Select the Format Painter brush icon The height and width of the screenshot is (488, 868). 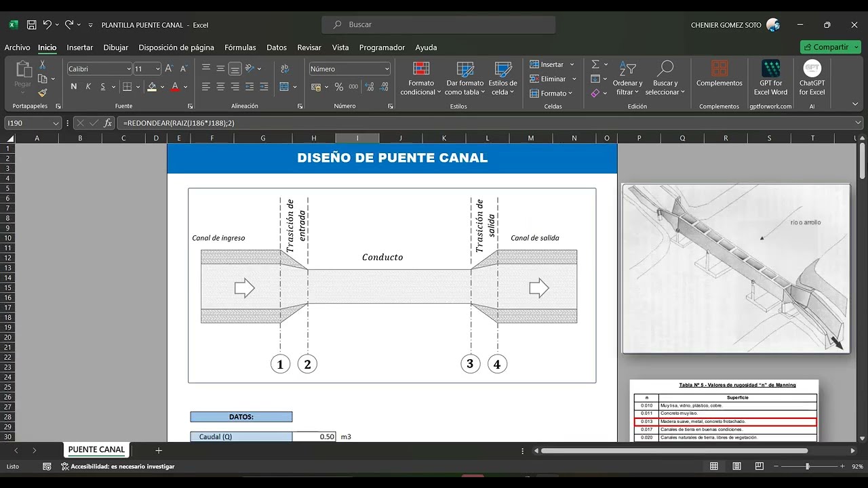42,93
